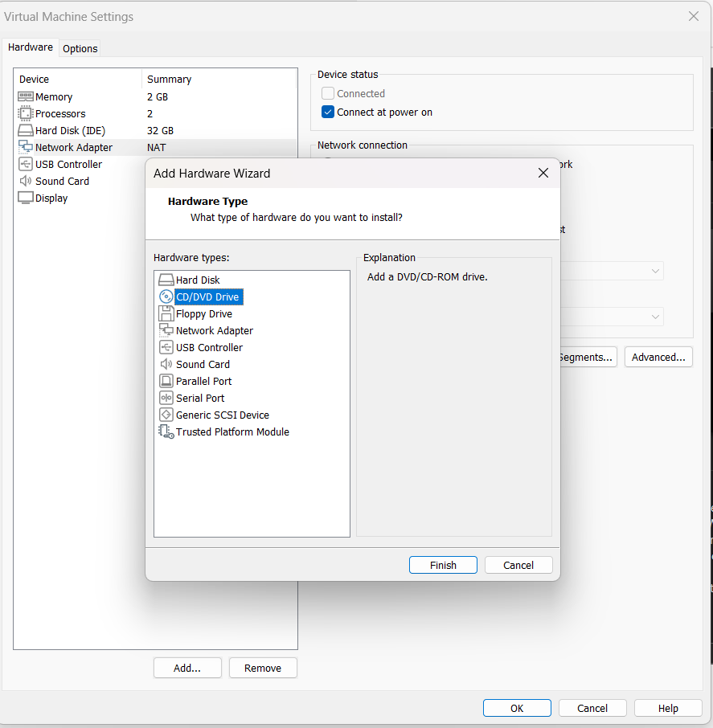Check the Connected checkbox
The width and height of the screenshot is (713, 728).
(x=328, y=94)
